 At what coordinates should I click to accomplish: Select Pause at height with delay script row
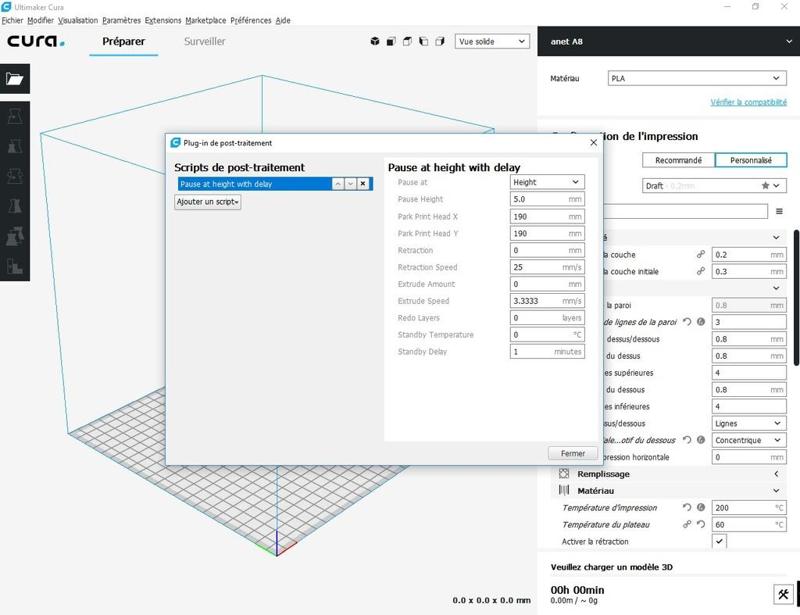(x=276, y=184)
